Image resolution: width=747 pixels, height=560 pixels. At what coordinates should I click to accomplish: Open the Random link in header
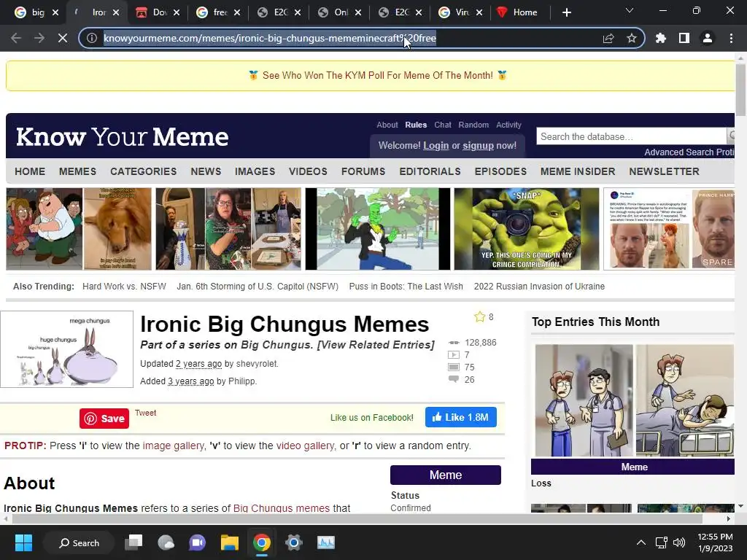[473, 125]
